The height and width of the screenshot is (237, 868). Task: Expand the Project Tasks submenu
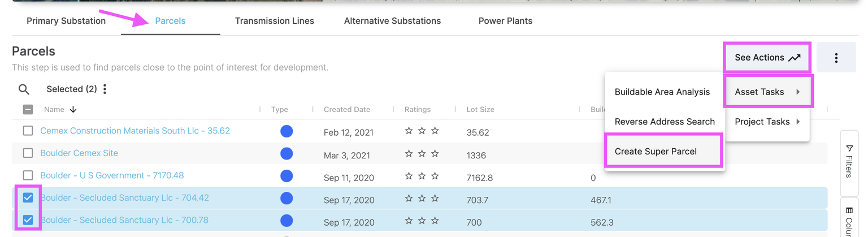pyautogui.click(x=767, y=122)
